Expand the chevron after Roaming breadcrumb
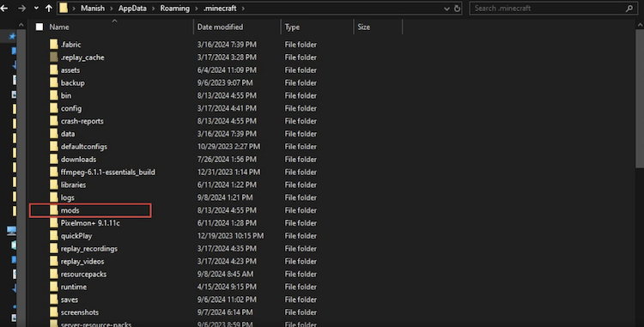 (x=196, y=9)
